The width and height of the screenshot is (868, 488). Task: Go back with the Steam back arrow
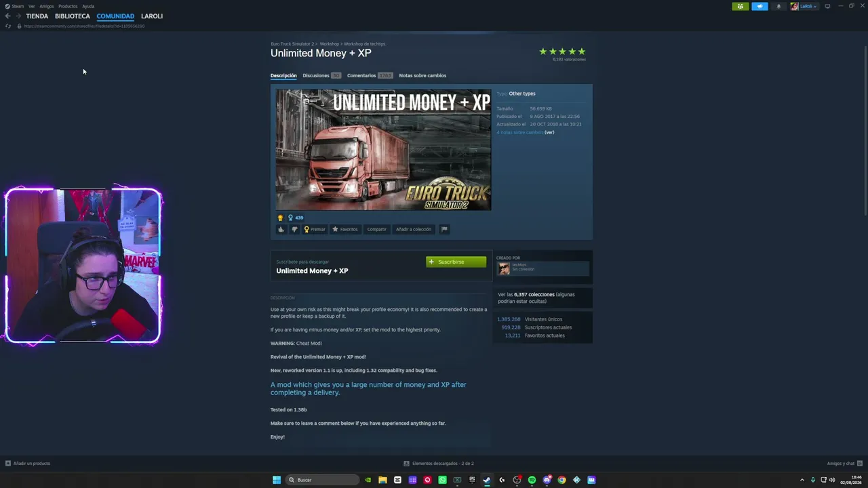tap(7, 16)
